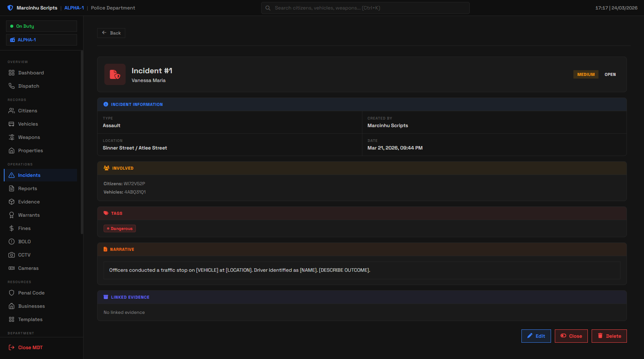Click the Sinner Street / Atlee Street location
The image size is (644, 359).
[135, 148]
